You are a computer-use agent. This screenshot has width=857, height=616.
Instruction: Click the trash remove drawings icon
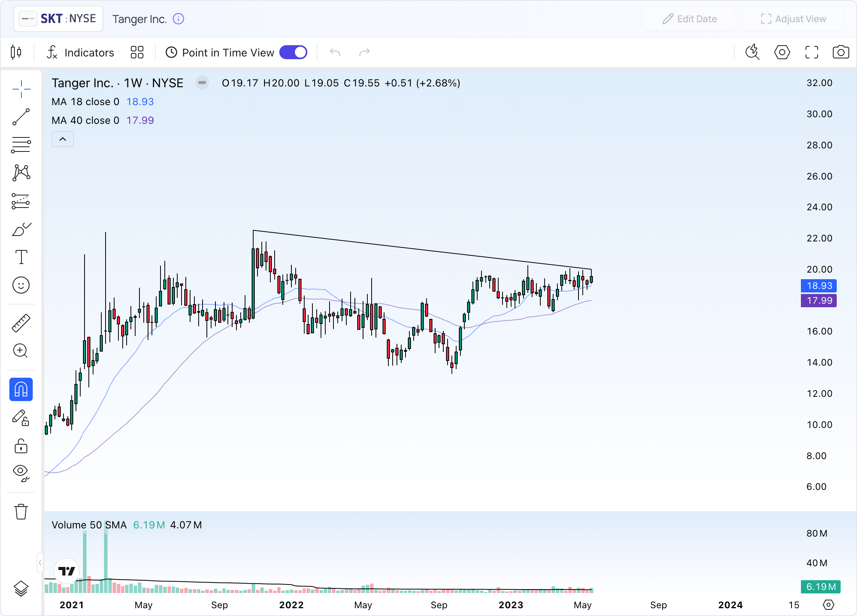click(21, 511)
